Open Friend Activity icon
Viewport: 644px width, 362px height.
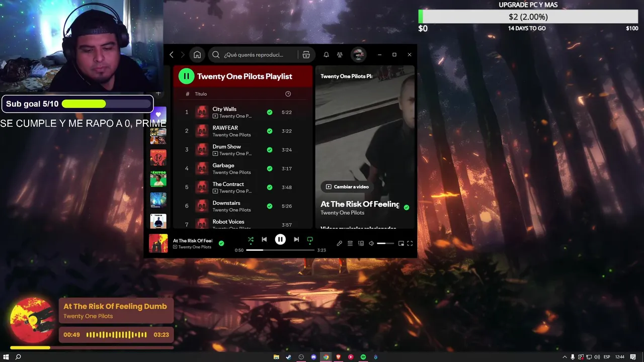[340, 55]
